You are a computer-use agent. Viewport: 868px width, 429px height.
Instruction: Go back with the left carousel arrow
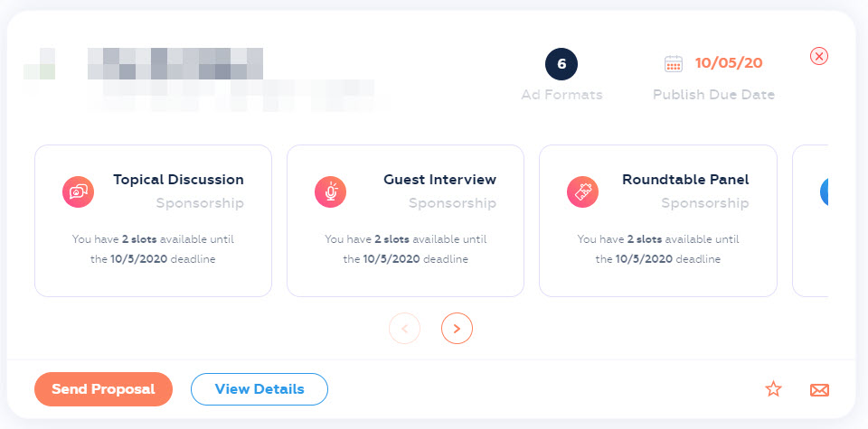404,329
